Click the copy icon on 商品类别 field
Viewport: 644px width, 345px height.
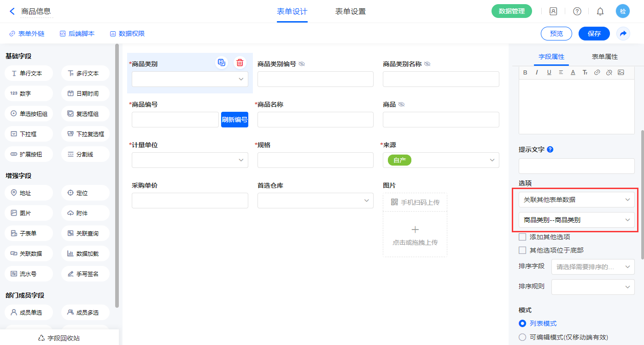click(222, 63)
